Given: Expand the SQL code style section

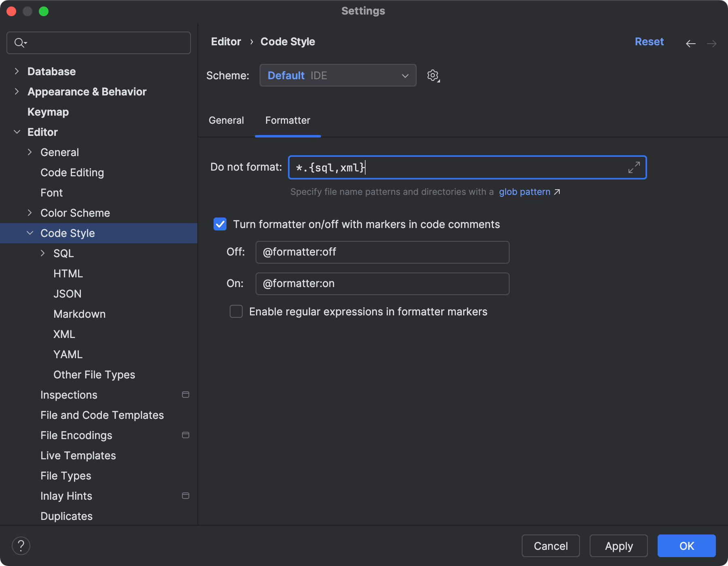Looking at the screenshot, I should [43, 253].
